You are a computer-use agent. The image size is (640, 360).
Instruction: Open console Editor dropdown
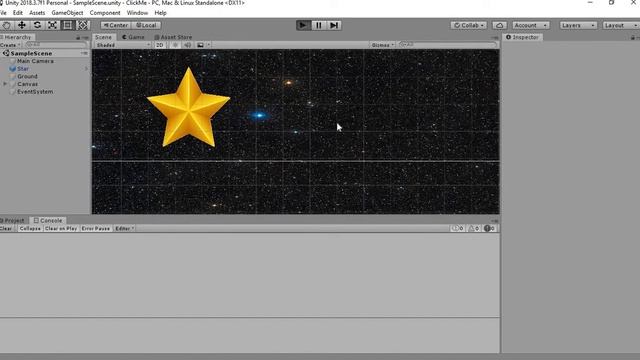[124, 229]
